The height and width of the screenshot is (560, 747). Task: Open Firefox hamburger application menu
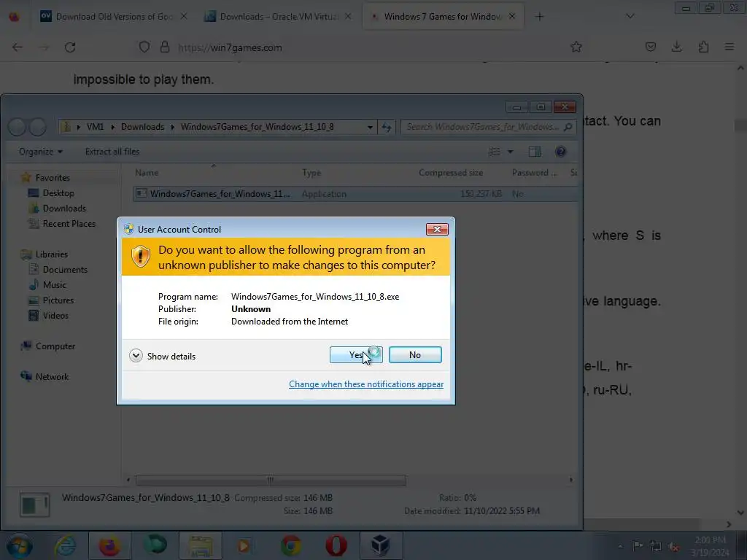(x=729, y=47)
